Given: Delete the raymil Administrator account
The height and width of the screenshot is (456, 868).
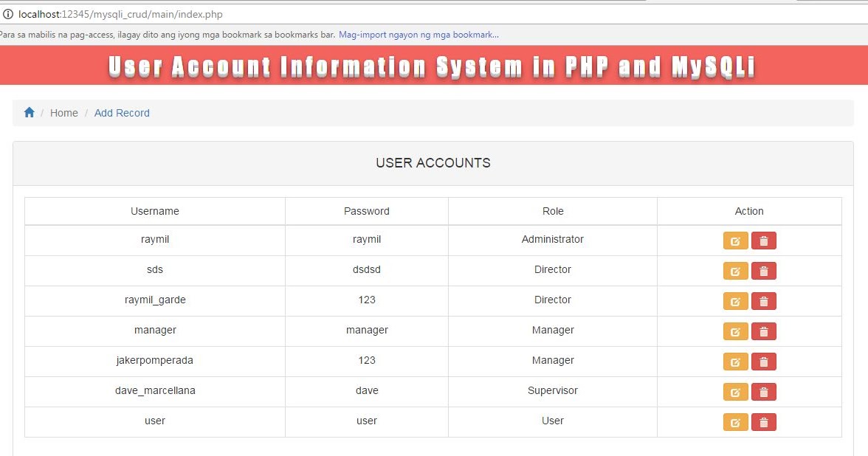Looking at the screenshot, I should [x=764, y=240].
